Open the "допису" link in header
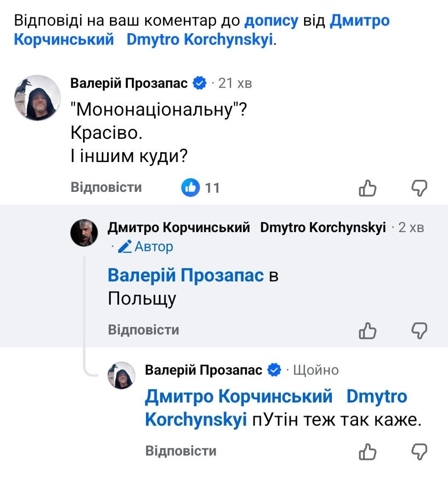This screenshot has width=448, height=477. coord(271,21)
